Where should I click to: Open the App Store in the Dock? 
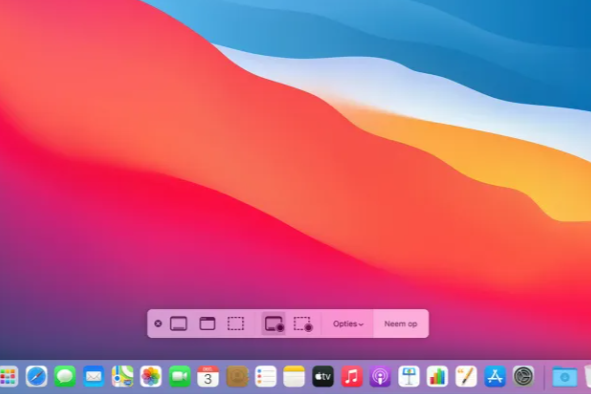pyautogui.click(x=495, y=376)
